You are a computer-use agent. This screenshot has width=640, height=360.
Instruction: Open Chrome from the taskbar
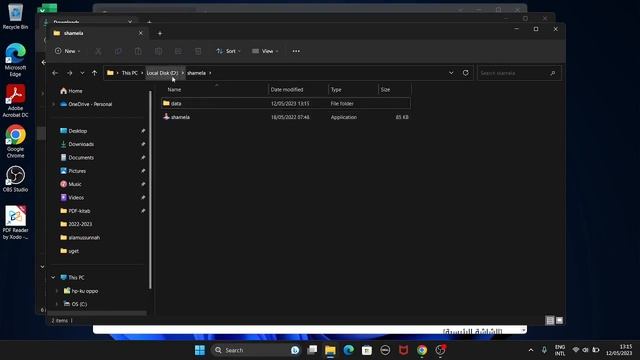pyautogui.click(x=422, y=350)
